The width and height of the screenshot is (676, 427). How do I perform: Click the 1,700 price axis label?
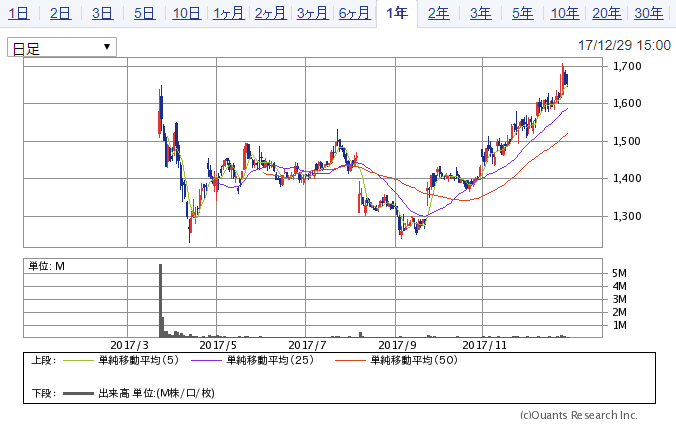tap(627, 66)
